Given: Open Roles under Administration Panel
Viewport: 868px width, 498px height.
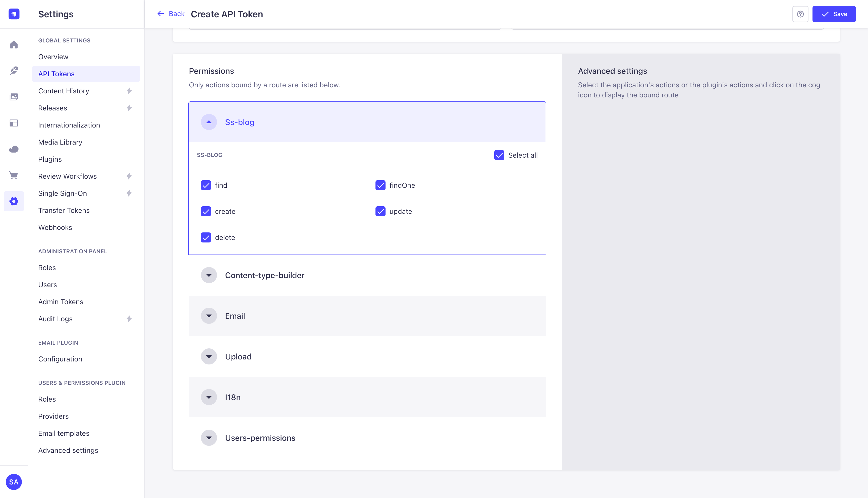Looking at the screenshot, I should pos(86,268).
